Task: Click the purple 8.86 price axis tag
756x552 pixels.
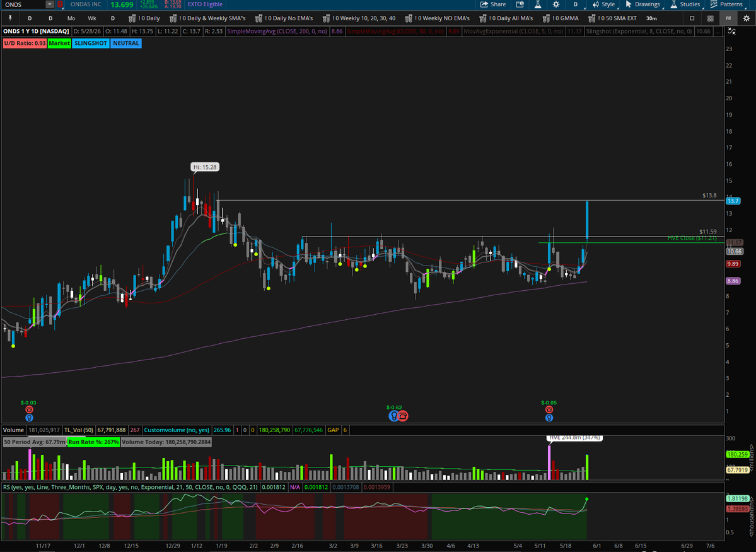Action: [733, 281]
